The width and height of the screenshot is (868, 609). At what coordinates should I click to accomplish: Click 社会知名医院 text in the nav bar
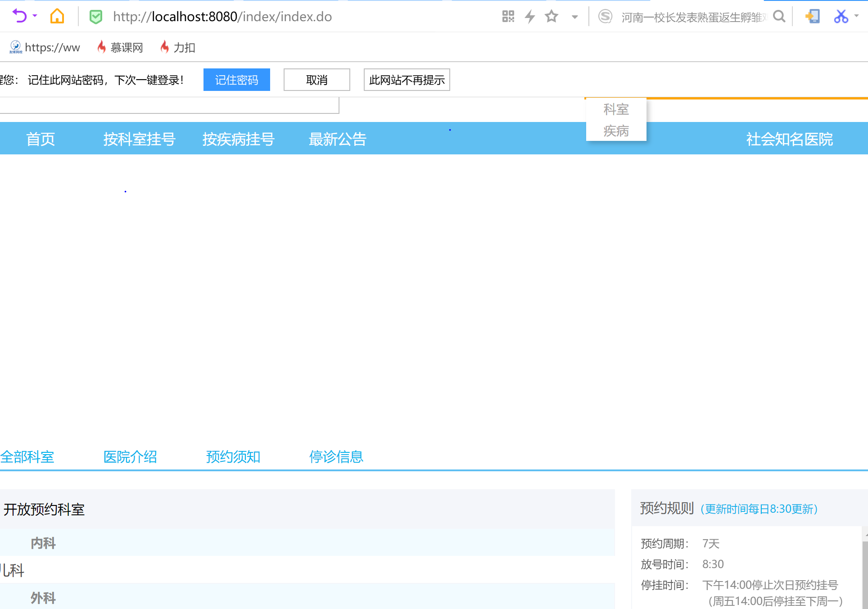point(790,139)
